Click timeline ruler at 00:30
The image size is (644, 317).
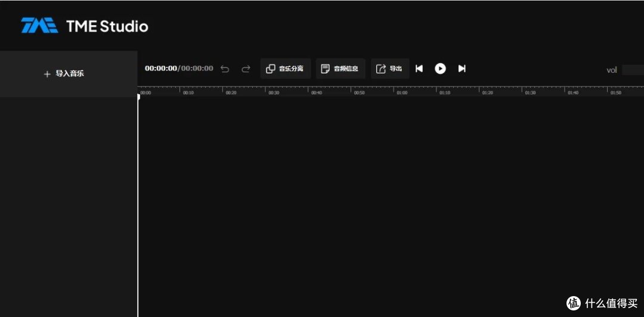click(274, 93)
